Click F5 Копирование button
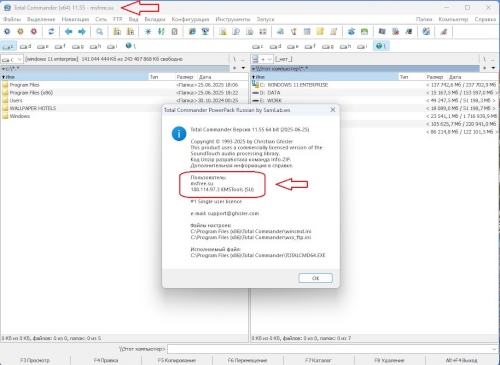Image resolution: width=500 pixels, height=365 pixels. (x=177, y=360)
